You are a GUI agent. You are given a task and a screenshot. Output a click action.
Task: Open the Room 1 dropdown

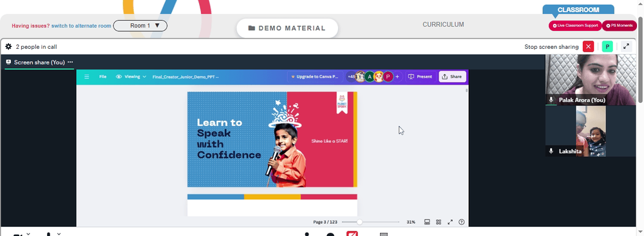[x=140, y=26]
